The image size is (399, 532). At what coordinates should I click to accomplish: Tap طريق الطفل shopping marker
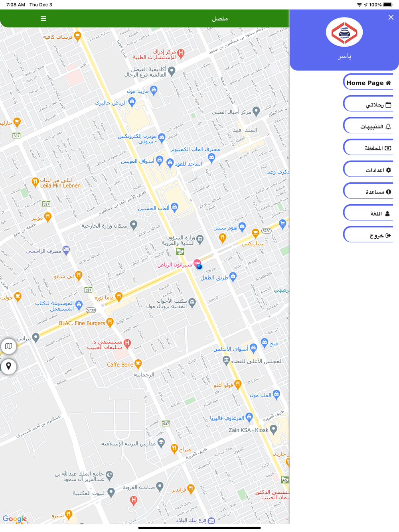click(233, 276)
